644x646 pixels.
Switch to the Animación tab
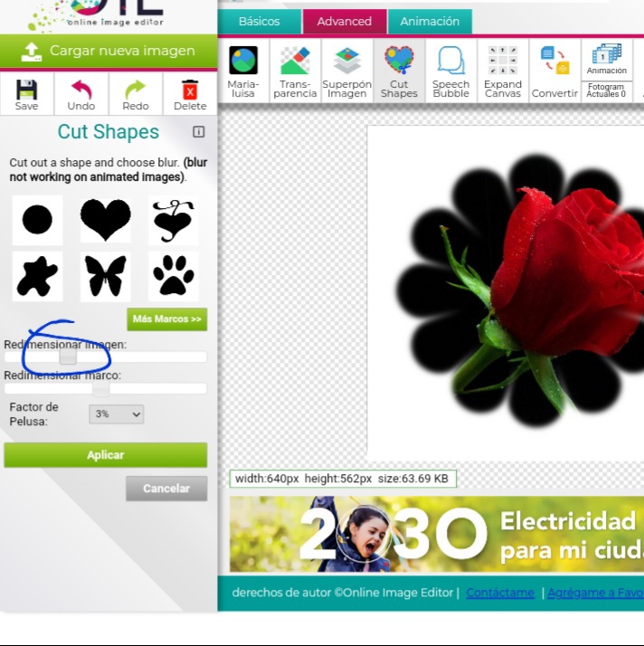[x=430, y=22]
